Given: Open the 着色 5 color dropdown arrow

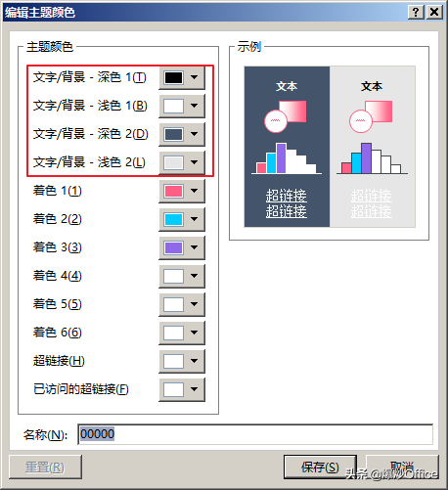Looking at the screenshot, I should coord(195,304).
